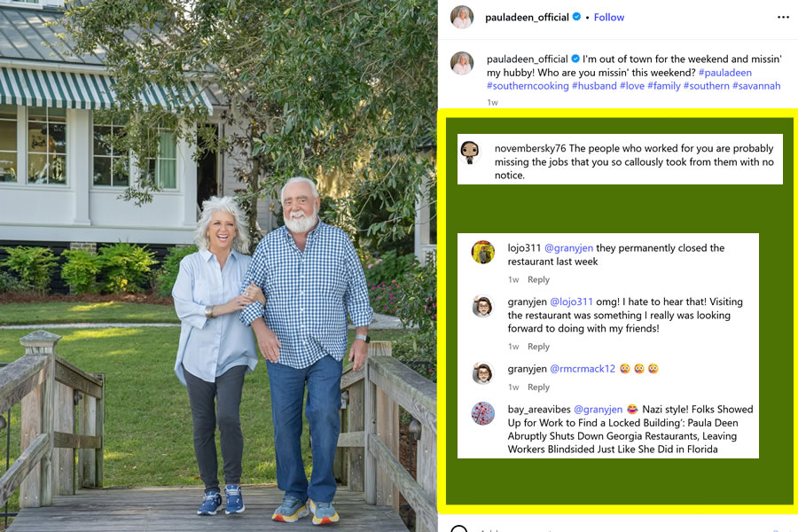Reply to lojo311's comment
798x532 pixels.
(x=538, y=279)
